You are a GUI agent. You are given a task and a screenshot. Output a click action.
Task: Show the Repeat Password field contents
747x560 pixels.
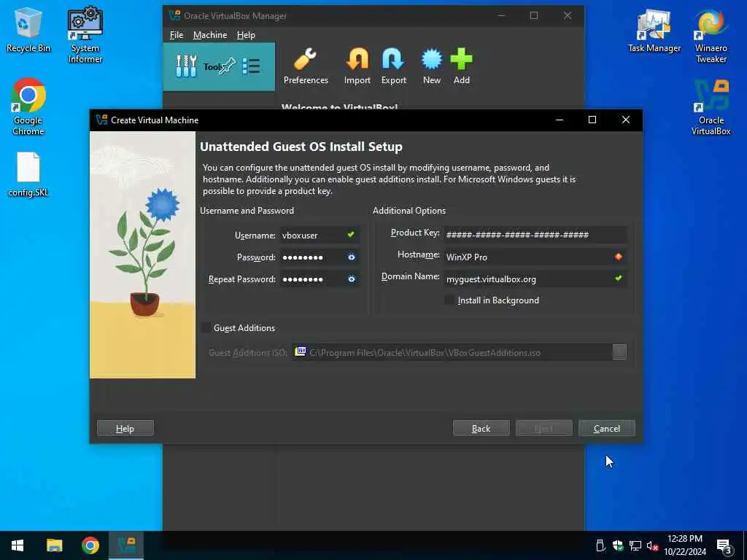[351, 279]
